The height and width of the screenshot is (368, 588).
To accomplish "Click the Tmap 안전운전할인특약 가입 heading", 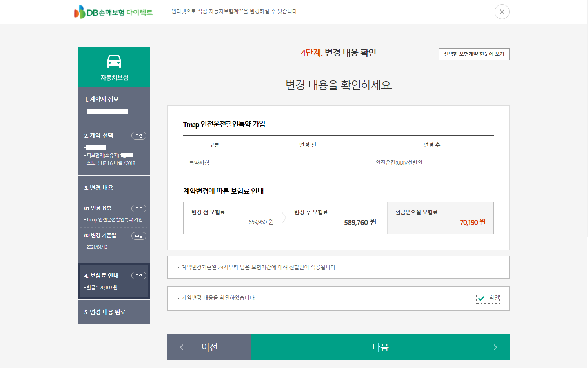I will [224, 124].
